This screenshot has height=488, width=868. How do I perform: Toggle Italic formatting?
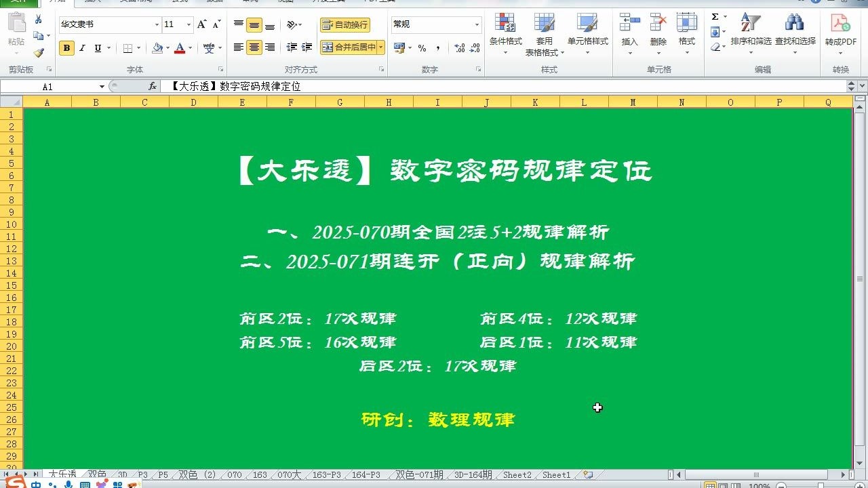click(82, 48)
